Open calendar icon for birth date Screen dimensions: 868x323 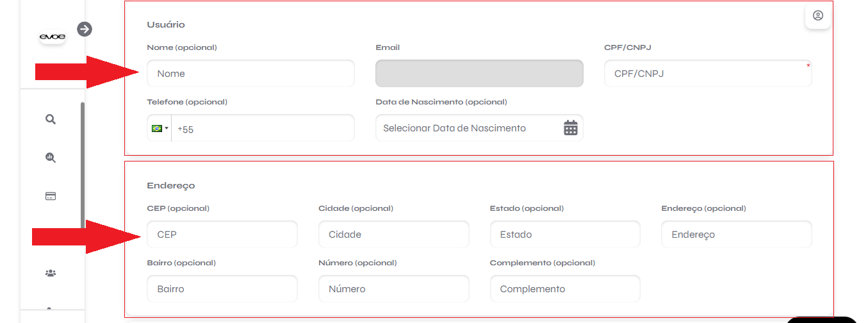[x=571, y=128]
